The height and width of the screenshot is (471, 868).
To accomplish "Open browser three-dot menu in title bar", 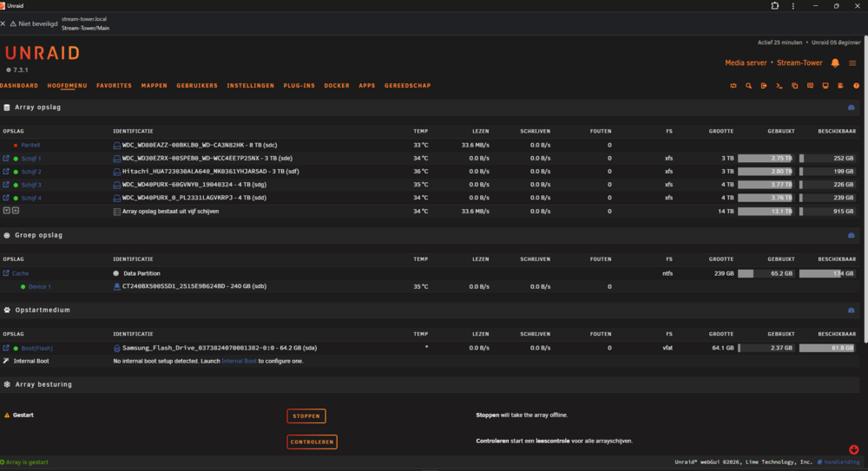I will pos(793,6).
